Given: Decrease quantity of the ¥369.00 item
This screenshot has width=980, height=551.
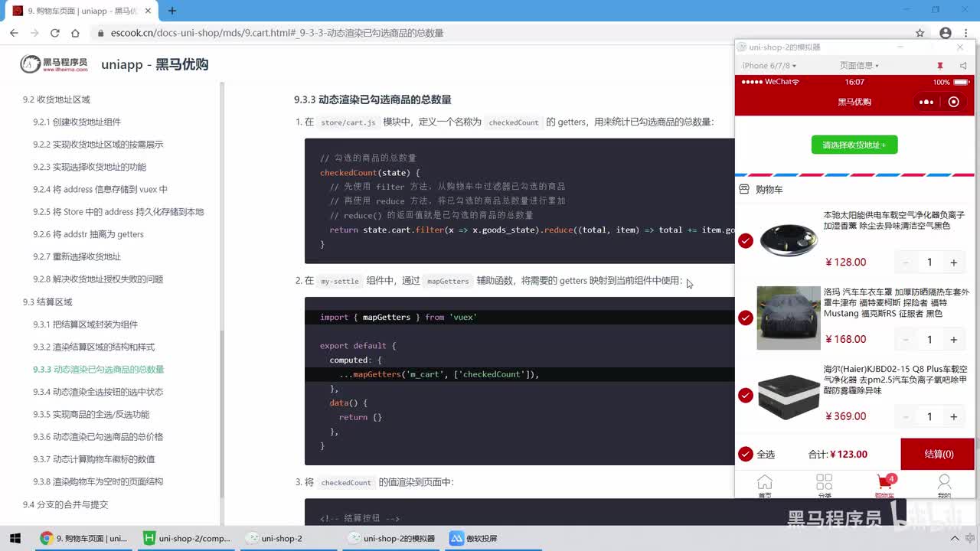Looking at the screenshot, I should 906,417.
